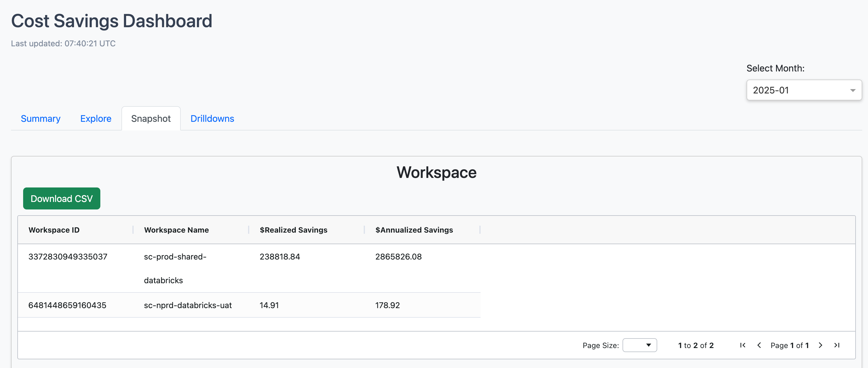868x368 pixels.
Task: Sort by Workspace ID column header
Action: [x=54, y=230]
